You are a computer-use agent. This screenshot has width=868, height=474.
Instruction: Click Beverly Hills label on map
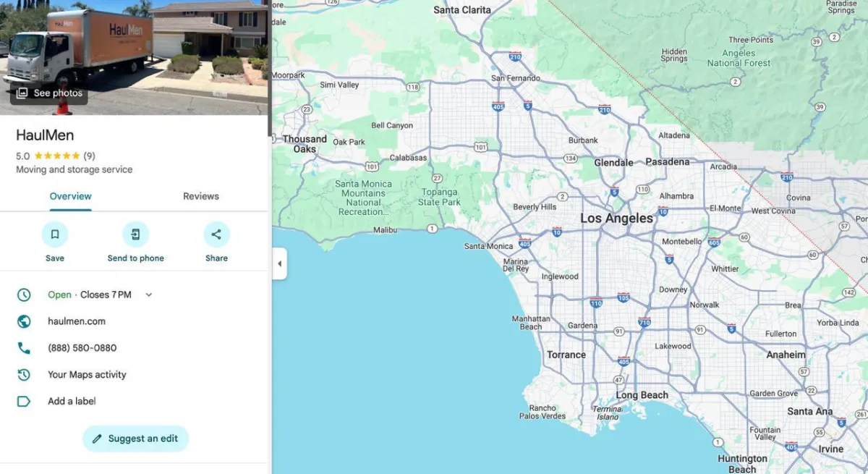pyautogui.click(x=535, y=207)
